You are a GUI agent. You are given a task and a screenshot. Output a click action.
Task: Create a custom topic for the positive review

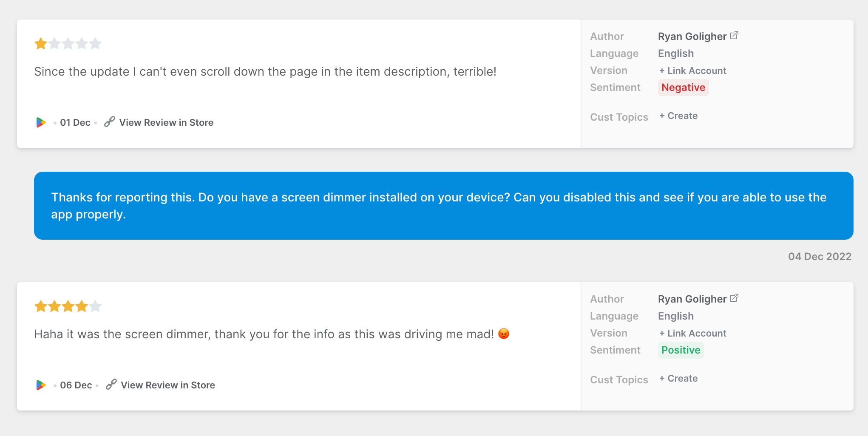pyautogui.click(x=678, y=378)
